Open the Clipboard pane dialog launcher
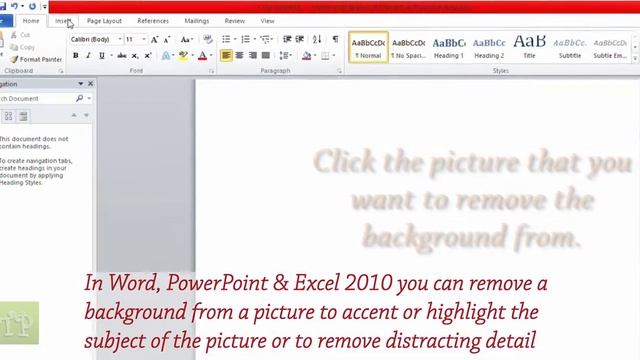This screenshot has width=640, height=360. pos(61,71)
